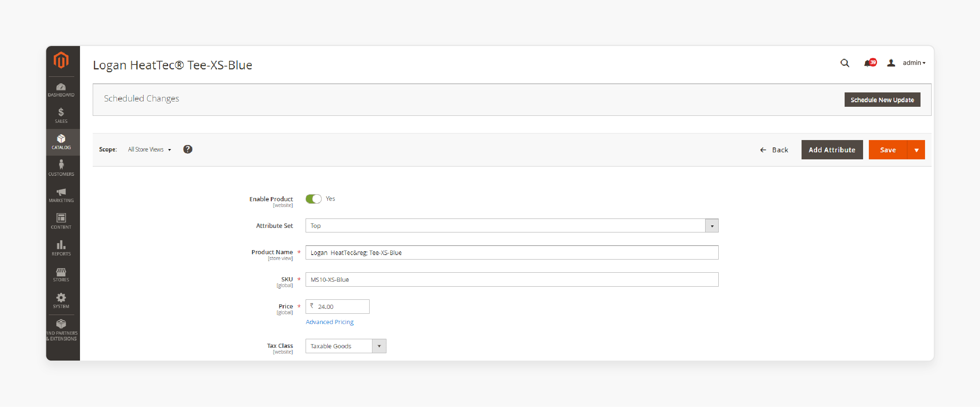Click the Back button
980x407 pixels.
click(774, 150)
